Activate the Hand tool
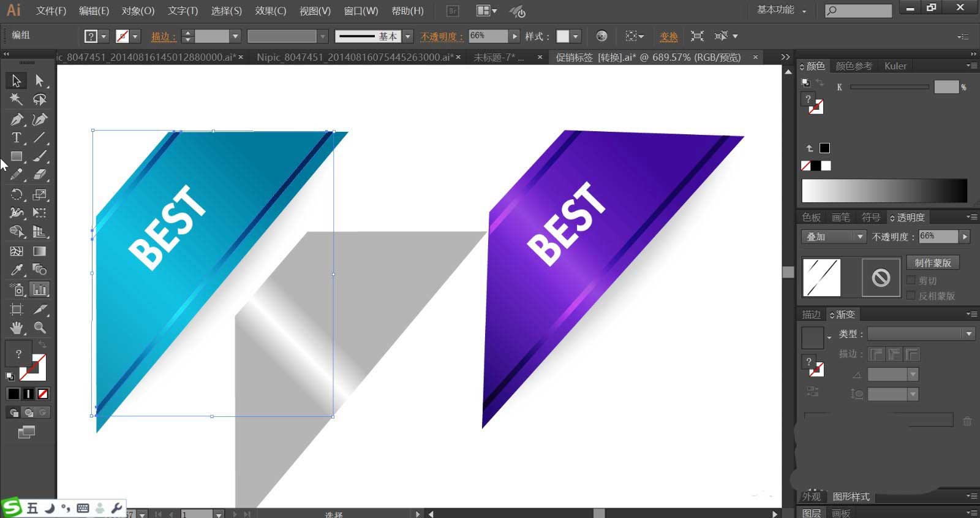This screenshot has width=980, height=518. click(17, 328)
